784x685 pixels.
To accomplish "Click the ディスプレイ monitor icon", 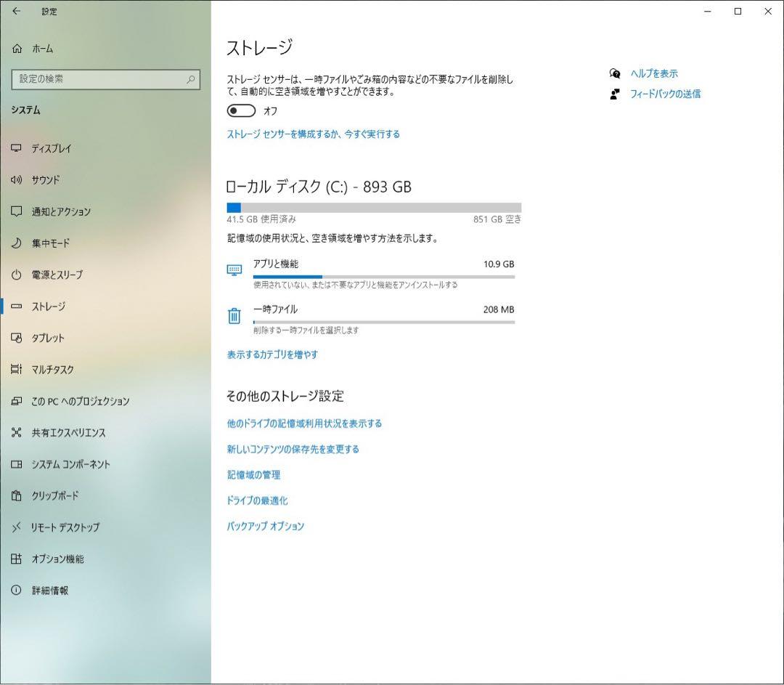I will click(x=17, y=148).
